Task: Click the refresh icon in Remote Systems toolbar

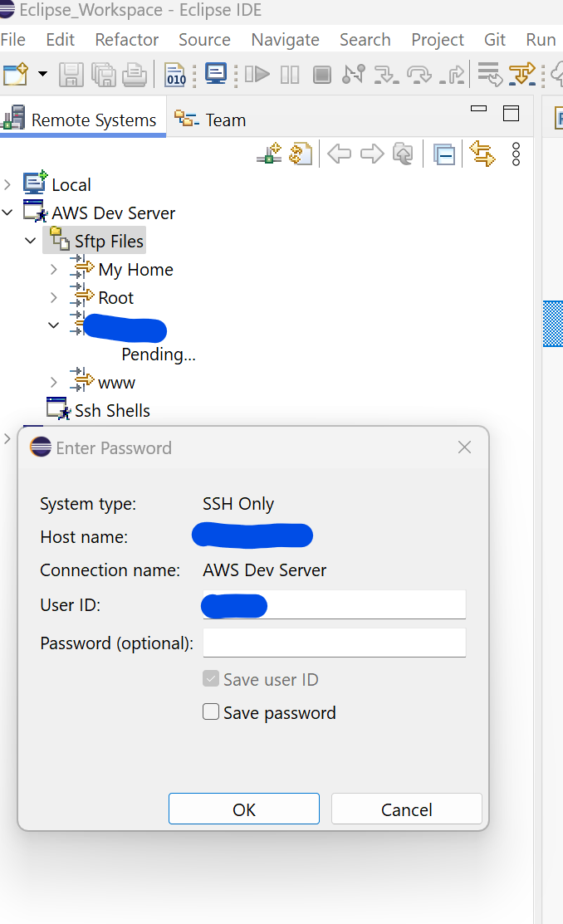Action: (x=301, y=154)
